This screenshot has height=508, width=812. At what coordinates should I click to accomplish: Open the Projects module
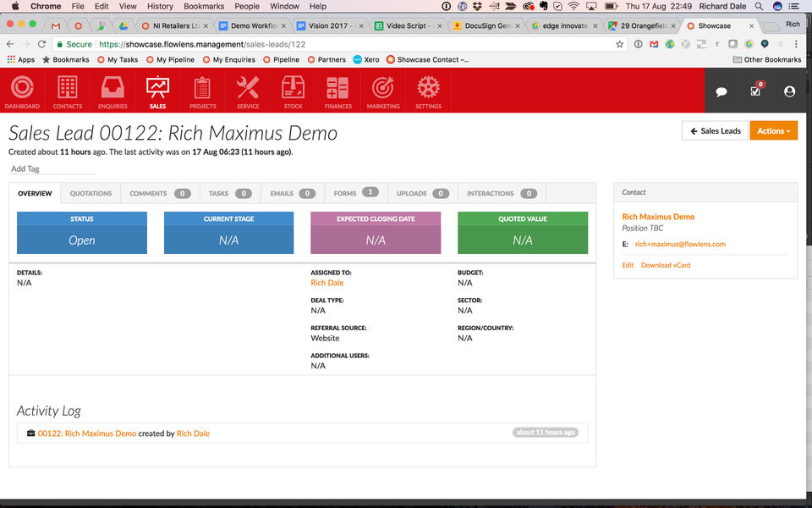pyautogui.click(x=202, y=91)
